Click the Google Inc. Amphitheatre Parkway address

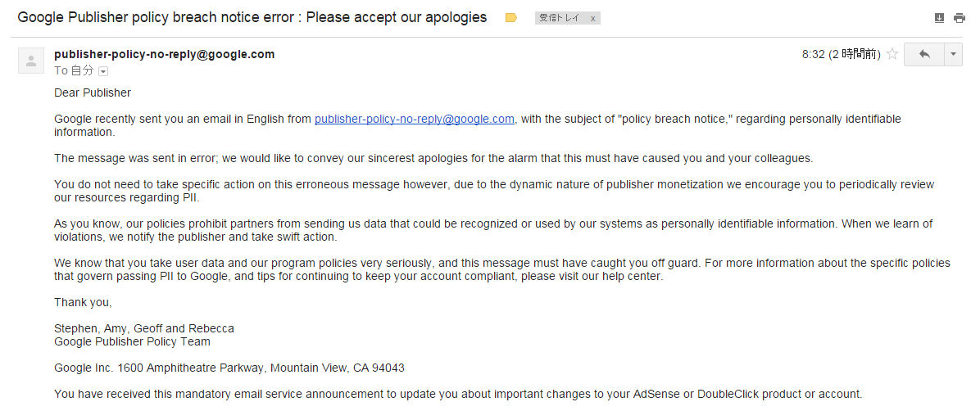229,368
